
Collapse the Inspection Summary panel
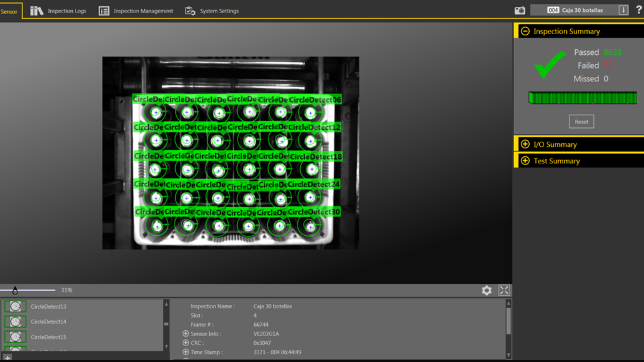tap(525, 31)
